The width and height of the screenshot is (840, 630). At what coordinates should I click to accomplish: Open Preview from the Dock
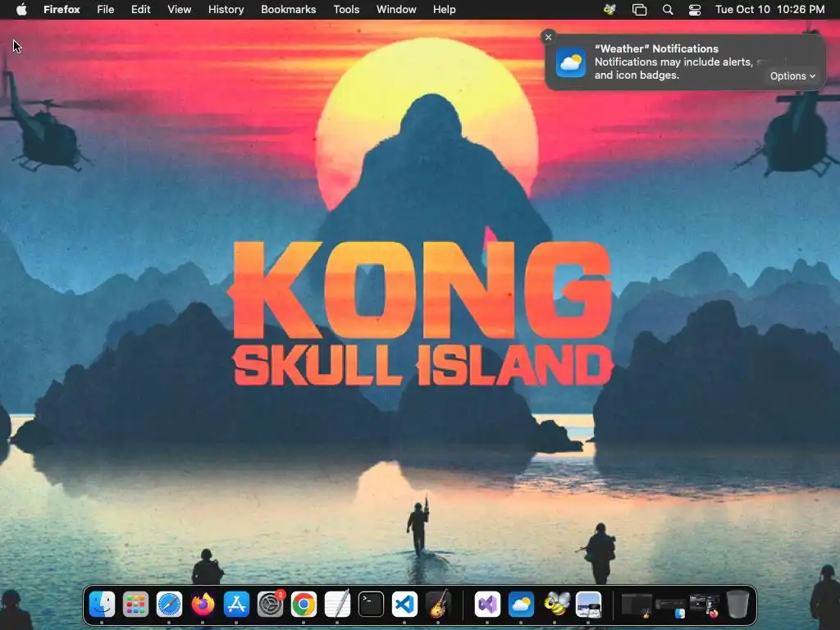pyautogui.click(x=589, y=605)
